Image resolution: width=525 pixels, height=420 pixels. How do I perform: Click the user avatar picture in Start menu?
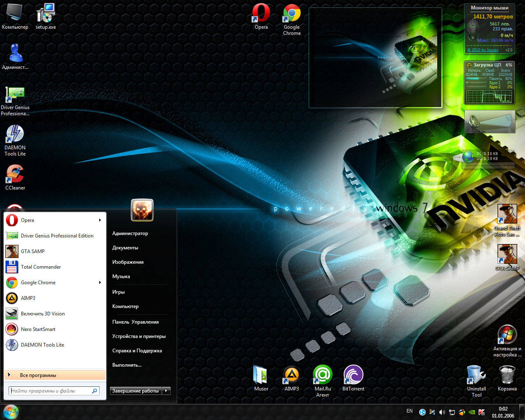pos(142,210)
